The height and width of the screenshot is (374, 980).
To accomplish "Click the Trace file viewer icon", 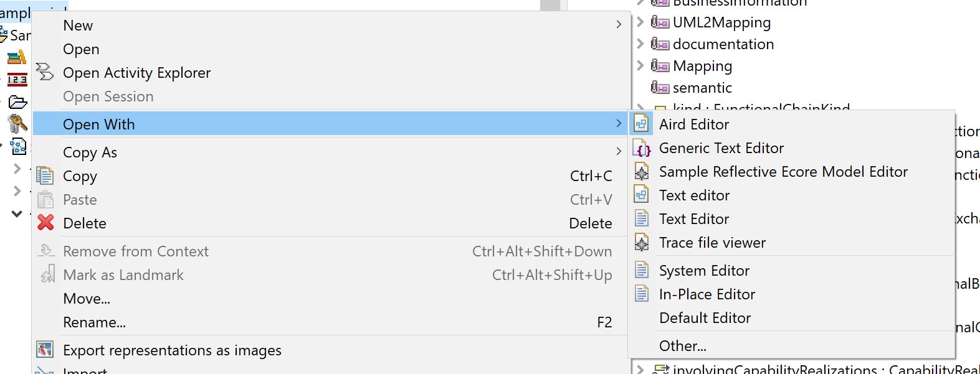I will coord(641,243).
